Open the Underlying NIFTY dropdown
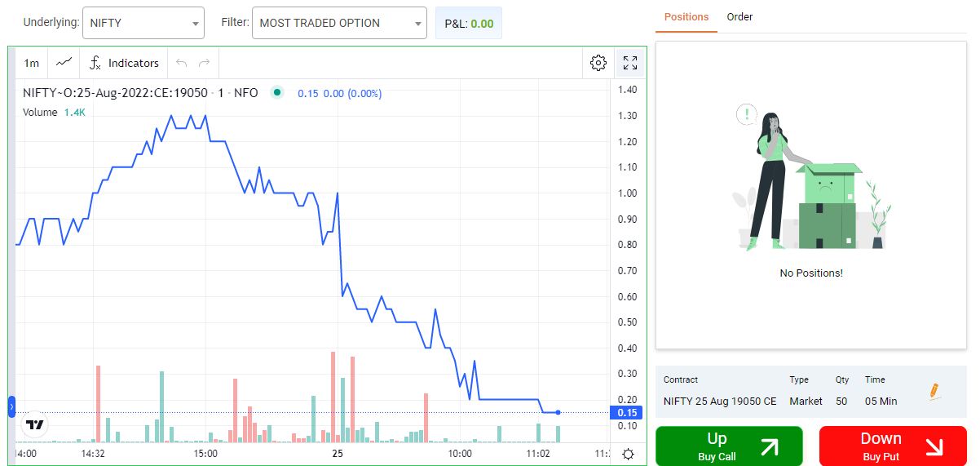The width and height of the screenshot is (980, 466). coord(143,23)
